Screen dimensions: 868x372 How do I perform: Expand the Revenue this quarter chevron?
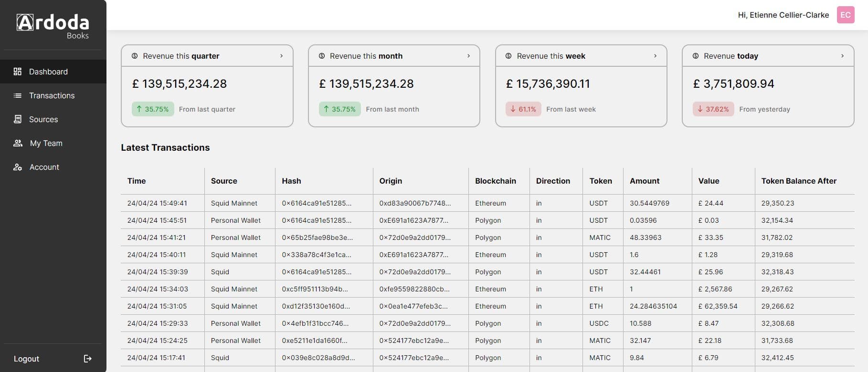[x=281, y=56]
